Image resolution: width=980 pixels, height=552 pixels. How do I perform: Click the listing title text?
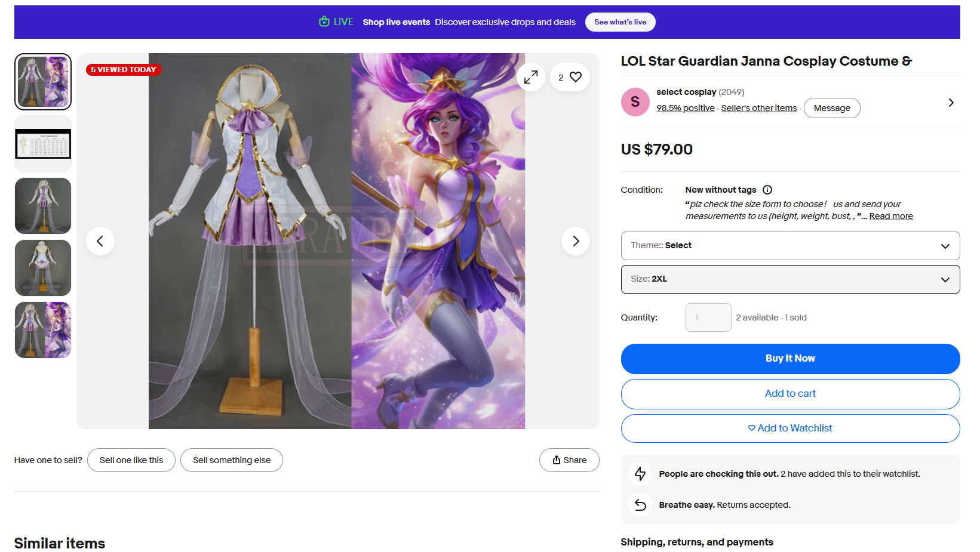[x=766, y=61]
